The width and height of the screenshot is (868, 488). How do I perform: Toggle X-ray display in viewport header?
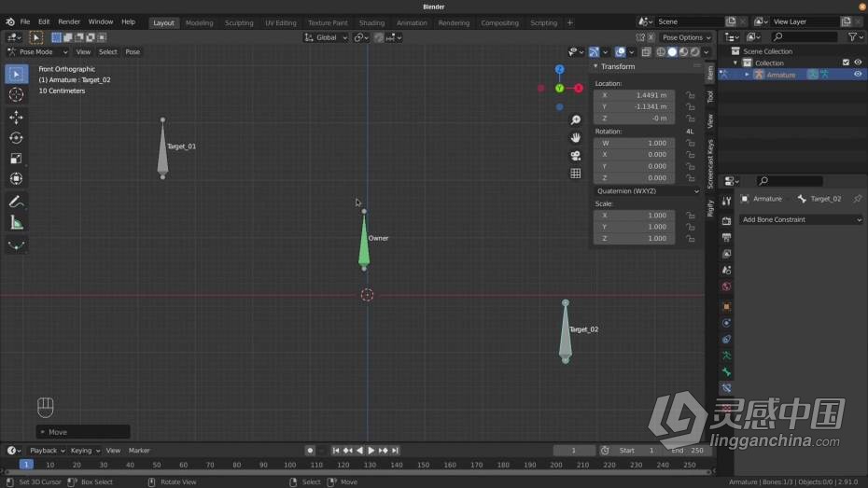(646, 52)
